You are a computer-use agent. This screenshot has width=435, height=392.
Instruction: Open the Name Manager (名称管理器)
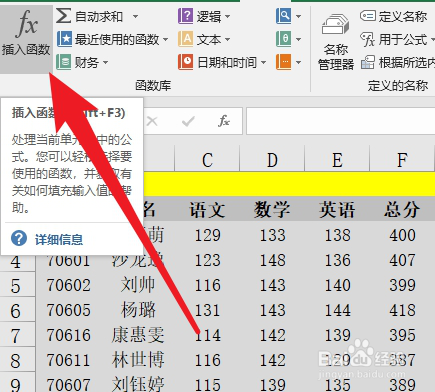(x=336, y=42)
